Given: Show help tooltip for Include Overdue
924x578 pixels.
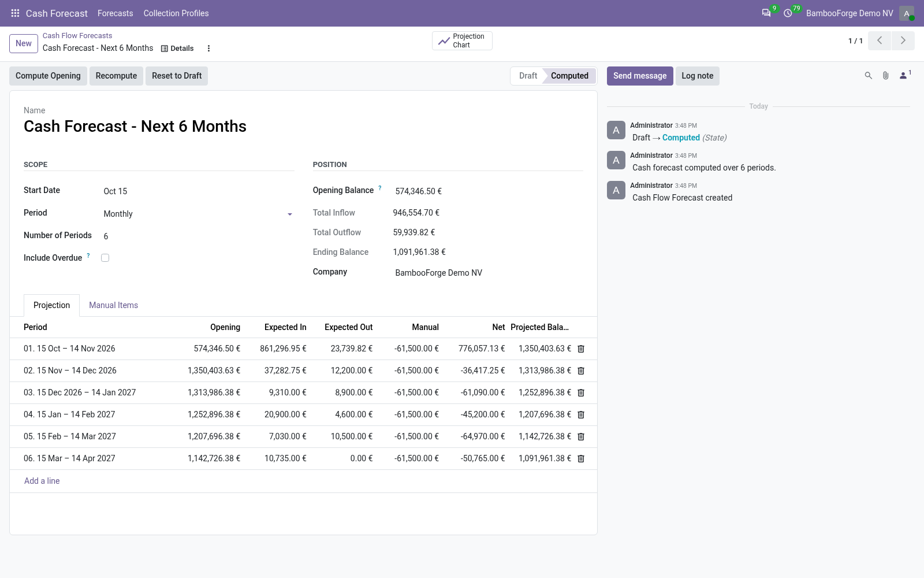Looking at the screenshot, I should click(88, 255).
